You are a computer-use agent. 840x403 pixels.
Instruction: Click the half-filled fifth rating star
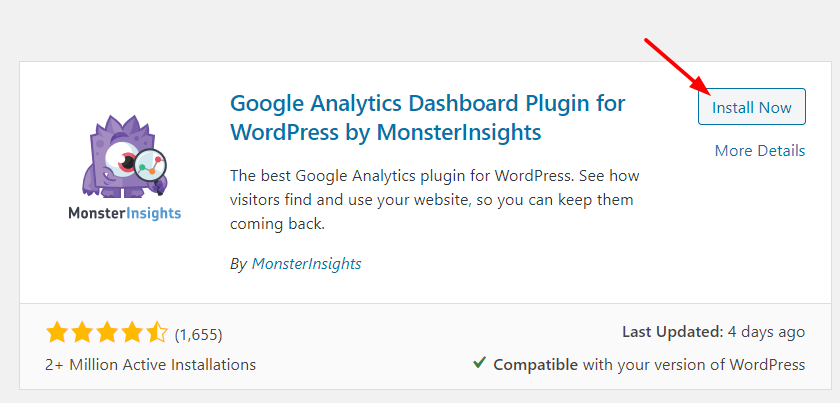click(157, 333)
